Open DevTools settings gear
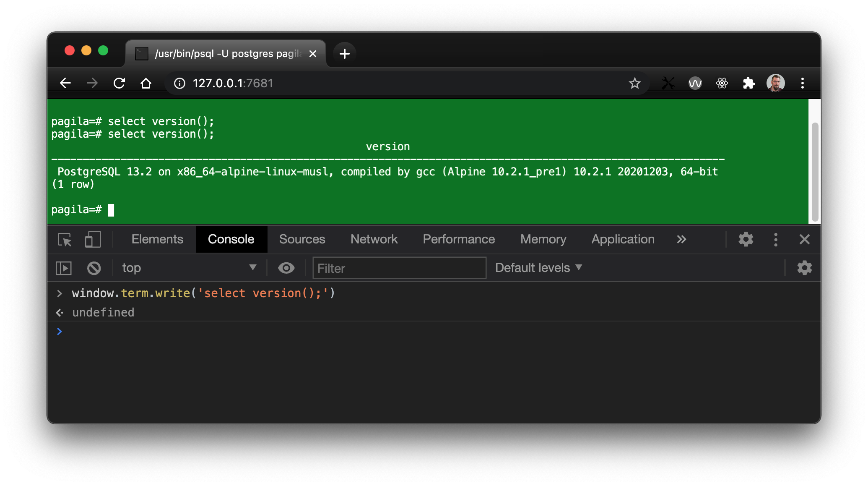The width and height of the screenshot is (868, 486). (746, 239)
